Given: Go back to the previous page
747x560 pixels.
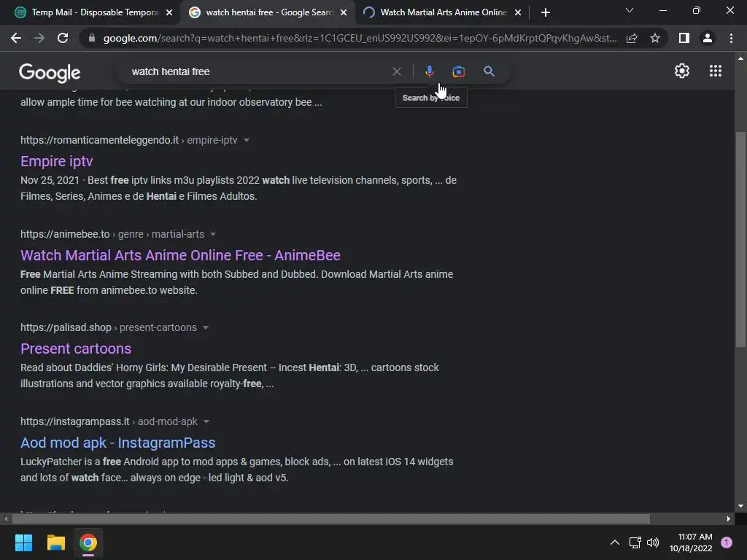Looking at the screenshot, I should tap(16, 38).
